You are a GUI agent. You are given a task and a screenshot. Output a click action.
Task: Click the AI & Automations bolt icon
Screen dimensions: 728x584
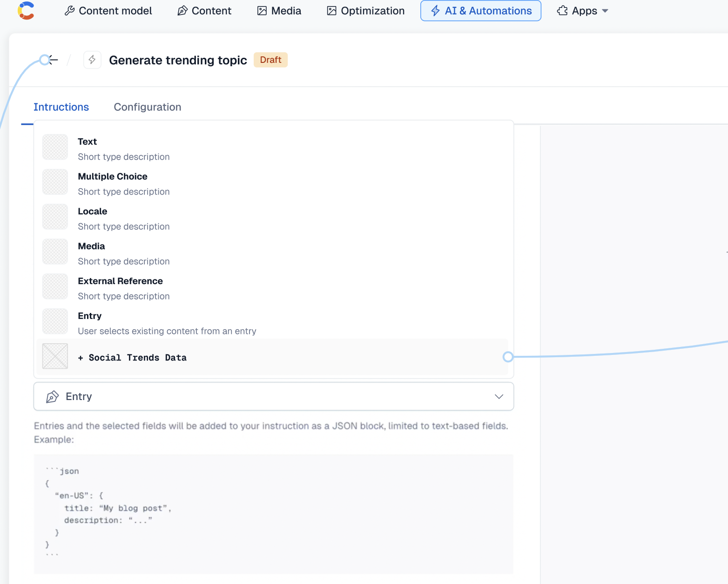click(x=435, y=11)
